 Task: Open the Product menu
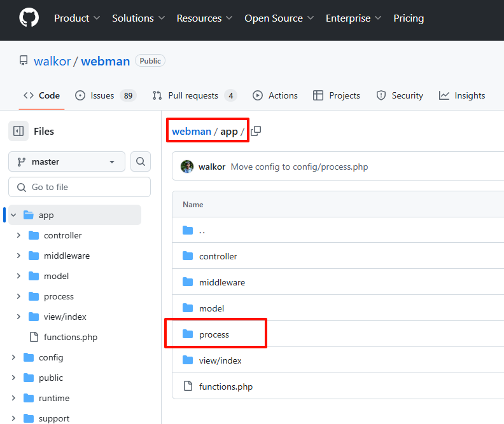pyautogui.click(x=77, y=18)
